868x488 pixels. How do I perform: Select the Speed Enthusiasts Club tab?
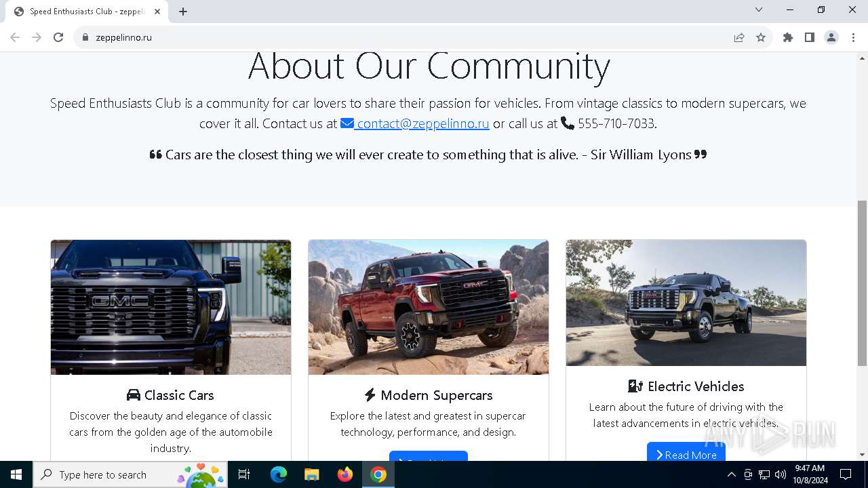pos(87,12)
